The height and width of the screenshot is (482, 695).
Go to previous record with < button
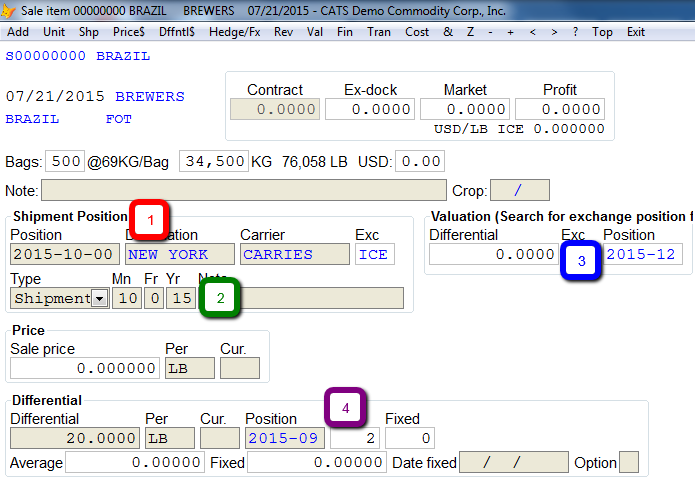click(532, 32)
